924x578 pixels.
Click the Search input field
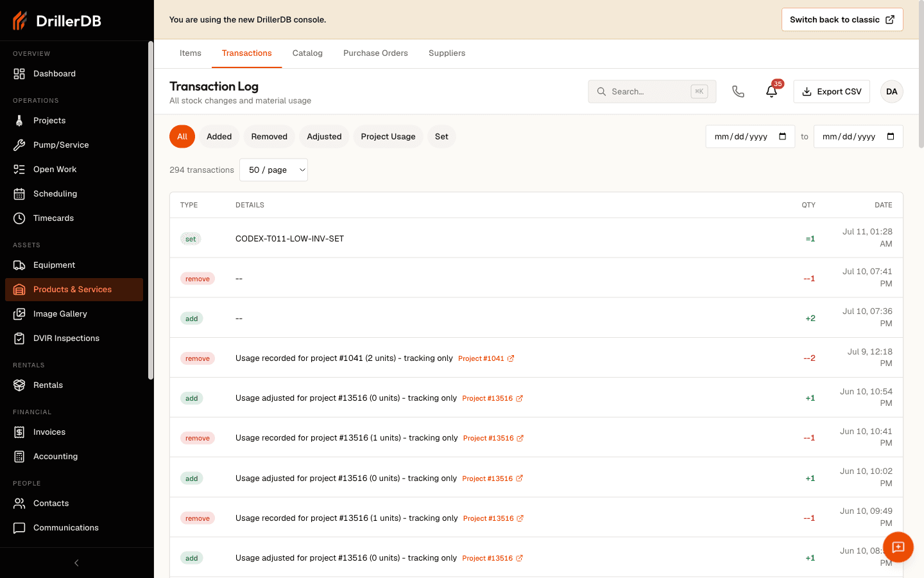(x=652, y=92)
